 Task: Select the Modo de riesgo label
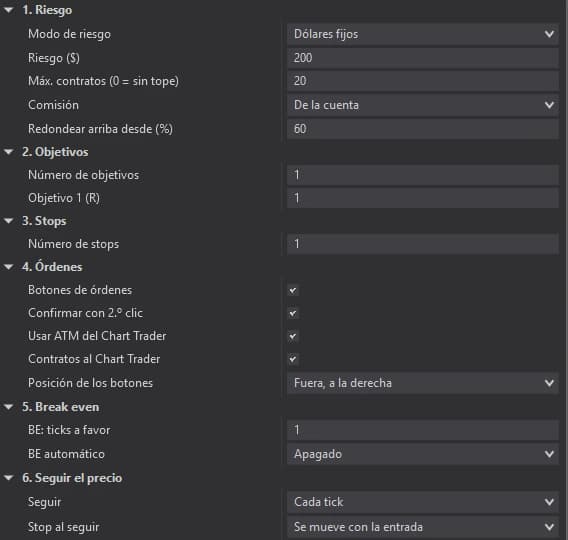[x=69, y=34]
